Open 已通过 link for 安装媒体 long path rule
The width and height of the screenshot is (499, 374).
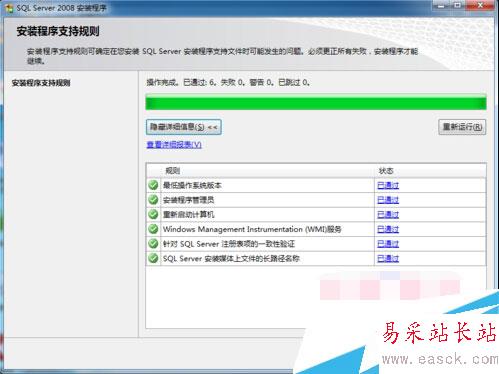click(388, 259)
